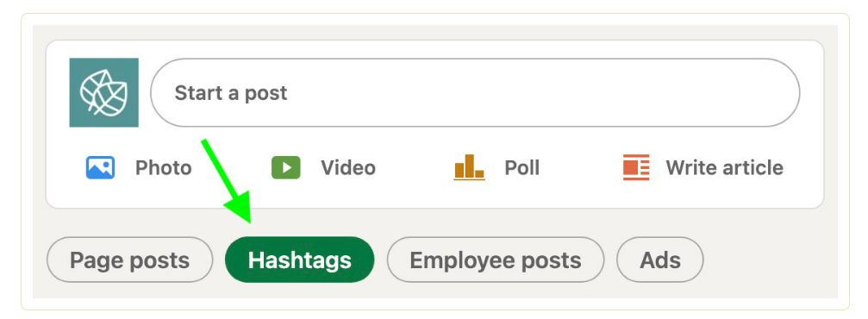Screen dimensions: 868x319
Task: Switch to the Page posts filter
Action: (x=130, y=260)
